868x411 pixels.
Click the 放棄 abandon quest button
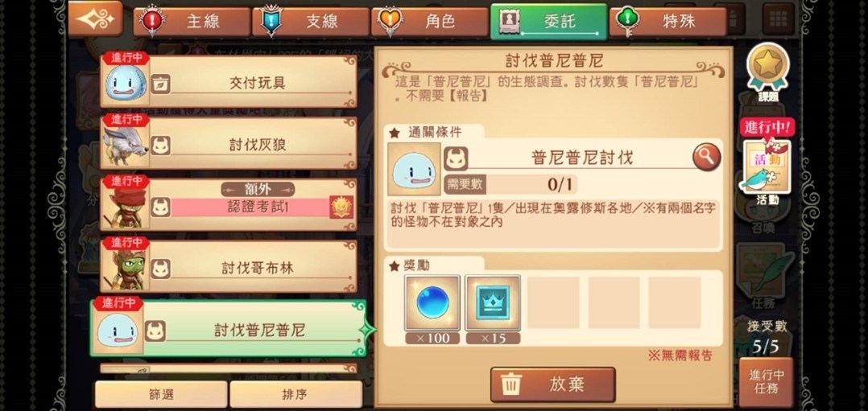tap(553, 384)
